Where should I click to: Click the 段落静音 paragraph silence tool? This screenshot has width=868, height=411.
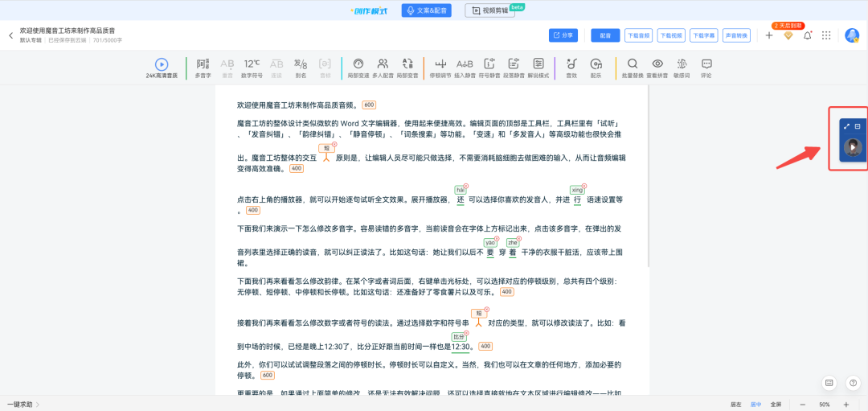point(514,68)
